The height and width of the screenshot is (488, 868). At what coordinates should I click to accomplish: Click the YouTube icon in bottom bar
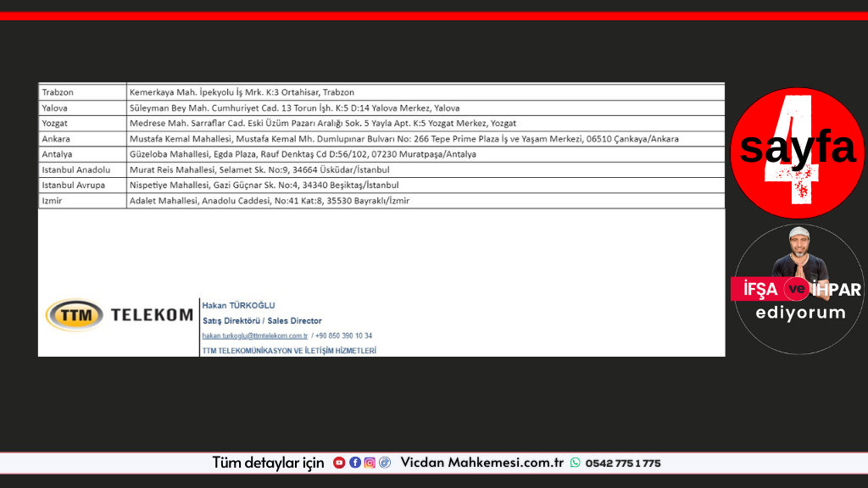click(x=339, y=463)
